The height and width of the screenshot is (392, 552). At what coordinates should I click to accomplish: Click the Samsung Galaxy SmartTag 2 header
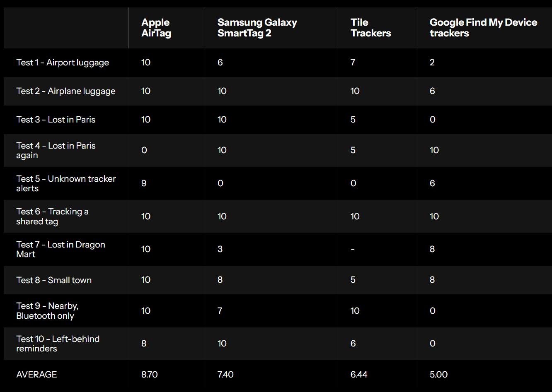click(x=257, y=28)
